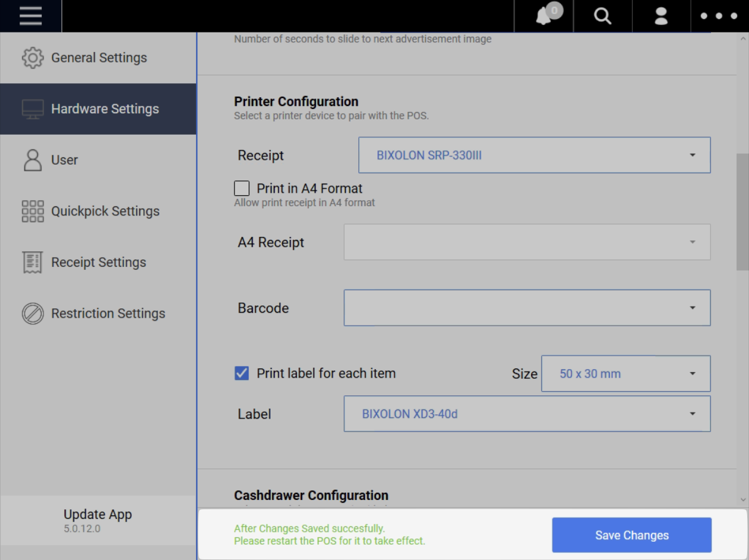Viewport: 749px width, 560px height.
Task: Click the Receipt Settings receipt icon
Action: coord(32,262)
